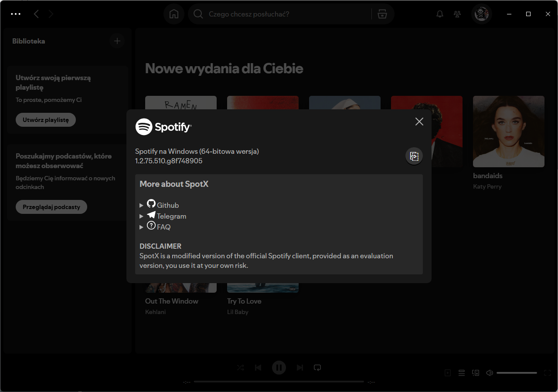Open the Now Playing view
Image resolution: width=558 pixels, height=392 pixels.
click(448, 373)
